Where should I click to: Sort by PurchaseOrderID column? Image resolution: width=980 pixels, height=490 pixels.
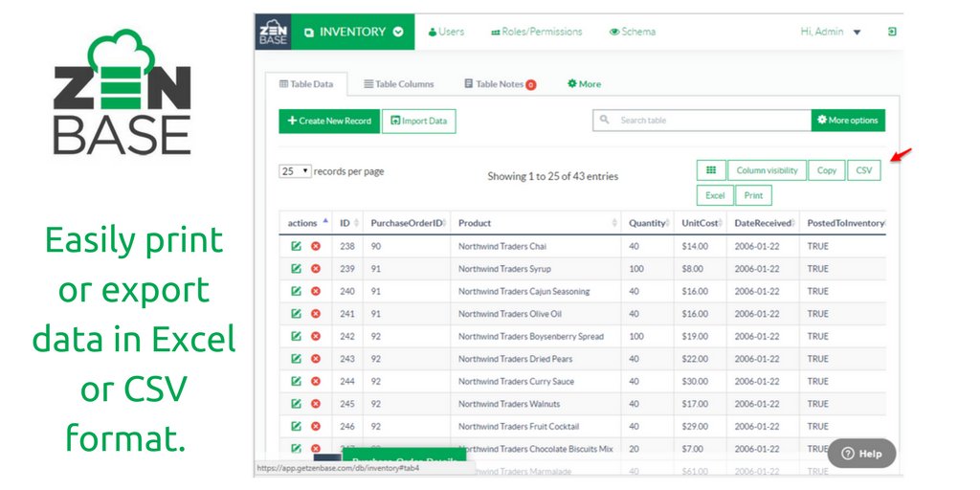[407, 223]
